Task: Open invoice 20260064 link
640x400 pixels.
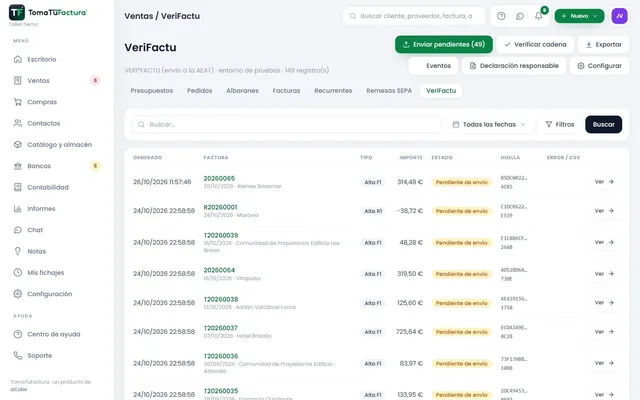Action: click(219, 270)
